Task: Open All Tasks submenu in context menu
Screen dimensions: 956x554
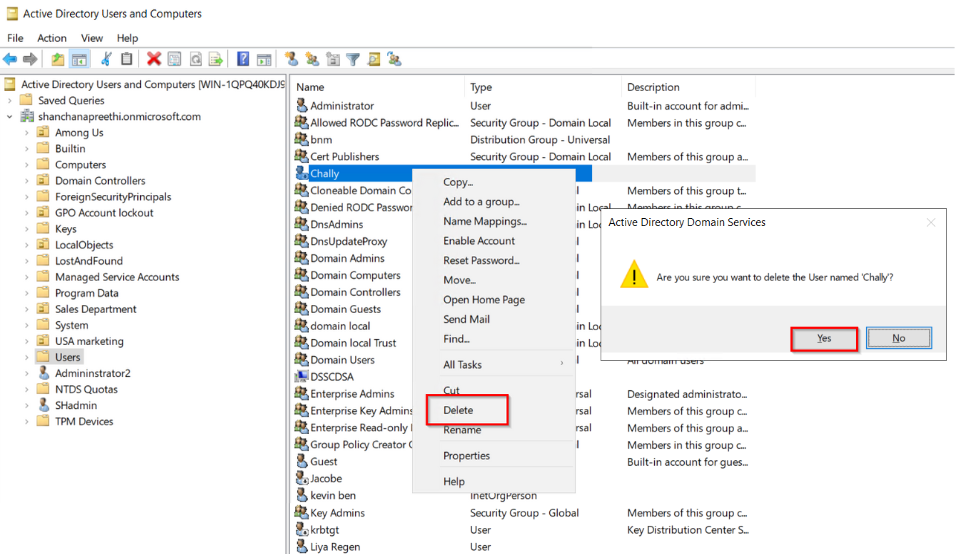Action: (494, 364)
